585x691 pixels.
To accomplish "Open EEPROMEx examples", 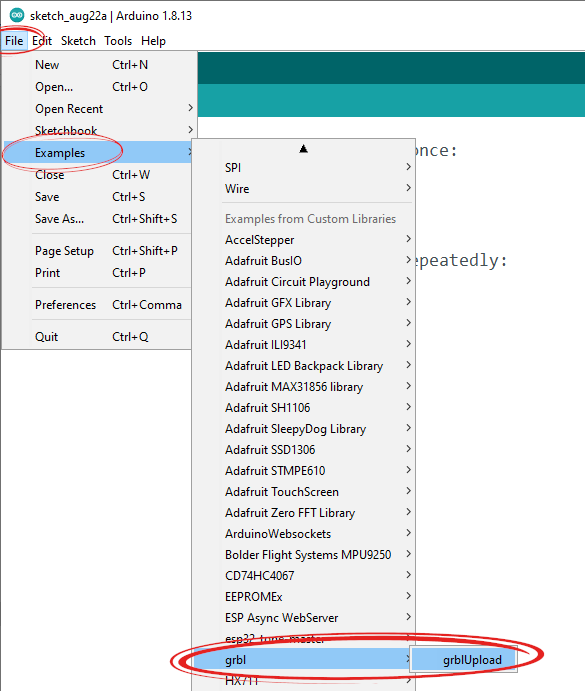I will click(303, 597).
